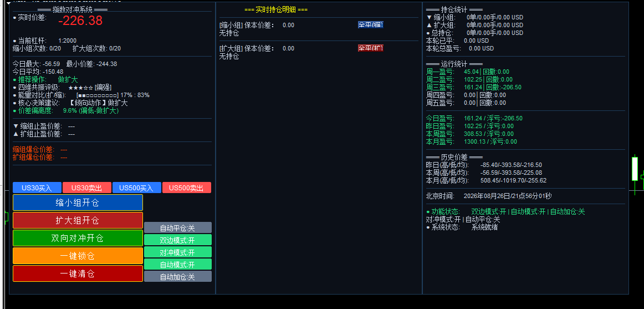Click the US500买入 button

click(x=136, y=188)
